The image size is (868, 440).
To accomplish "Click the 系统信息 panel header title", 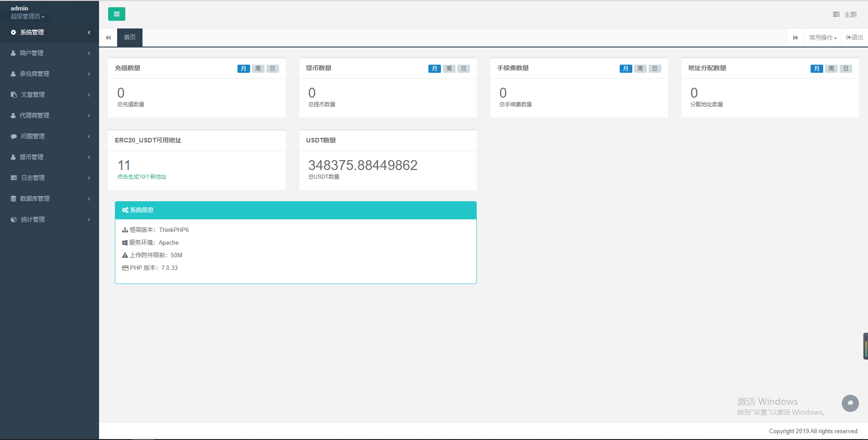I will [142, 210].
